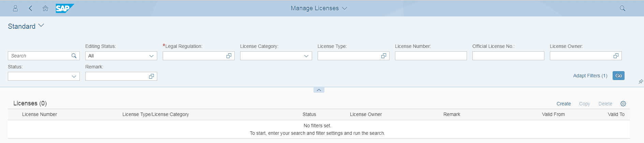
Task: Expand the Editing Status dropdown
Action: (151, 56)
